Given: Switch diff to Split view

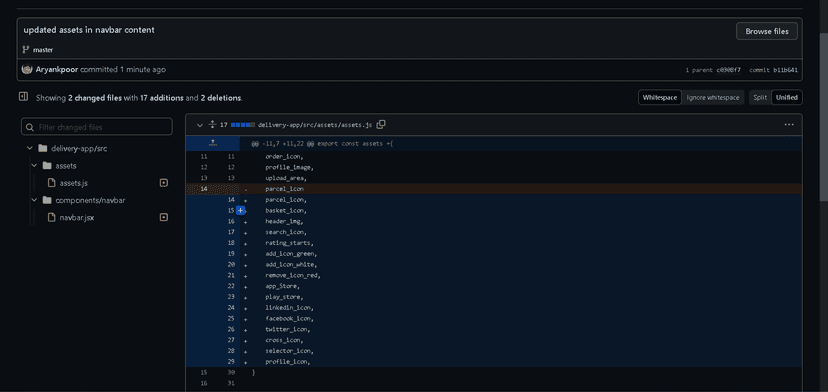Looking at the screenshot, I should (760, 98).
